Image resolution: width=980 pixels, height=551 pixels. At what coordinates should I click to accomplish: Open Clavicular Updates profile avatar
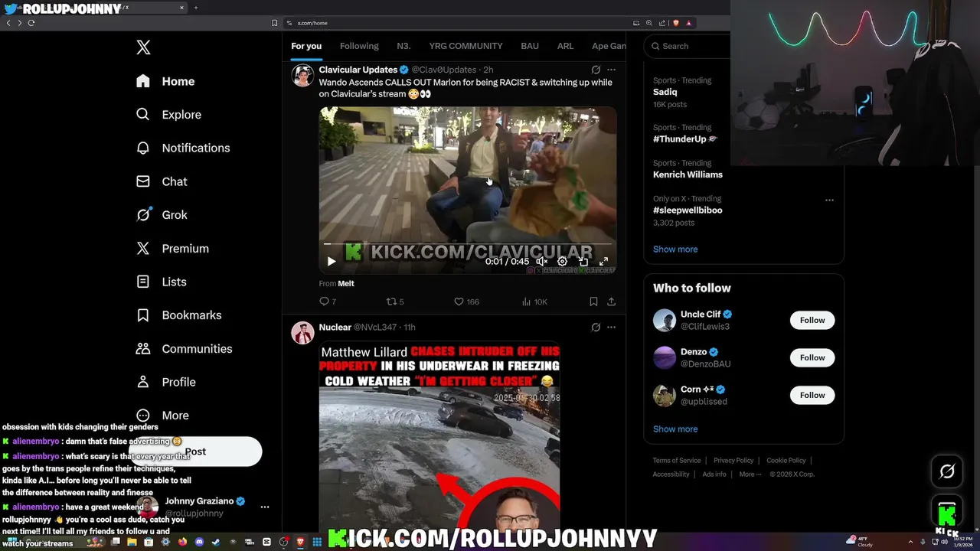[302, 75]
